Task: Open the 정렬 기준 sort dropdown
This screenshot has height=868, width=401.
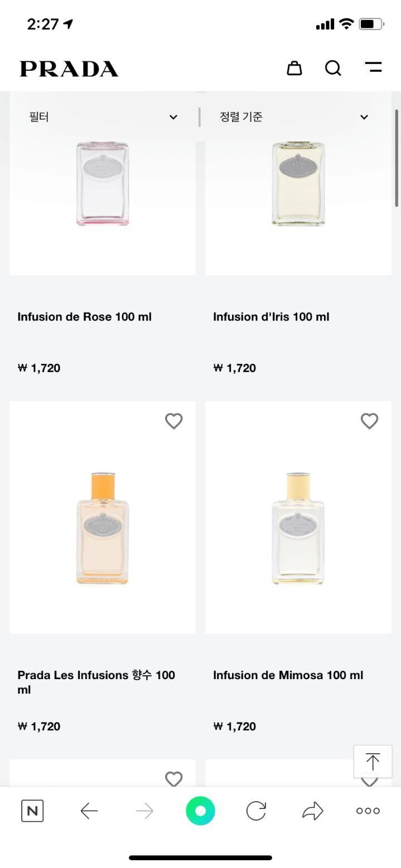Action: (x=294, y=117)
